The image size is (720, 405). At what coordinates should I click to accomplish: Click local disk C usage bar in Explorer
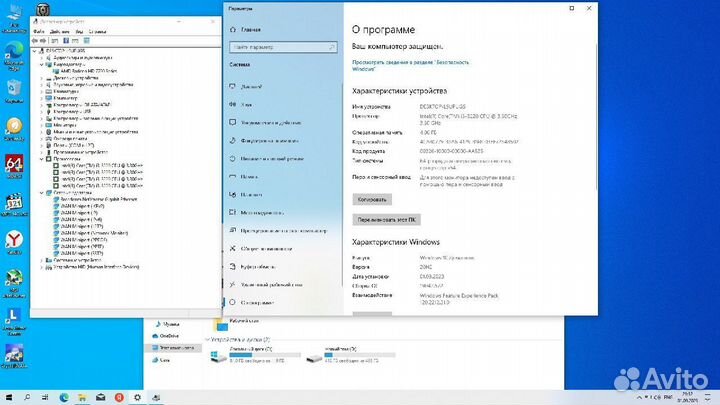tap(265, 355)
